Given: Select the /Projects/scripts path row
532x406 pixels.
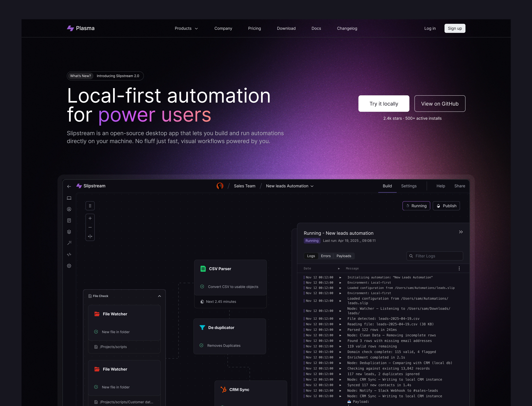Looking at the screenshot, I should coord(124,347).
